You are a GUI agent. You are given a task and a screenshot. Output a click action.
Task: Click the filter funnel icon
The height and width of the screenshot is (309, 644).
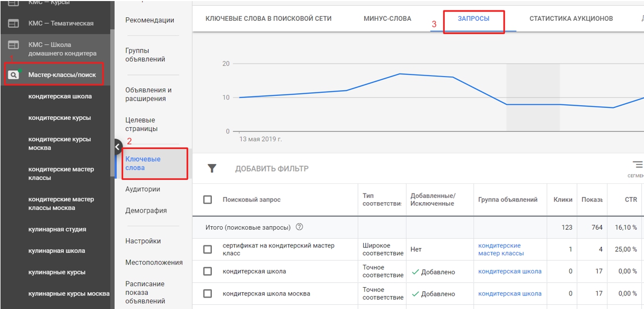(212, 168)
